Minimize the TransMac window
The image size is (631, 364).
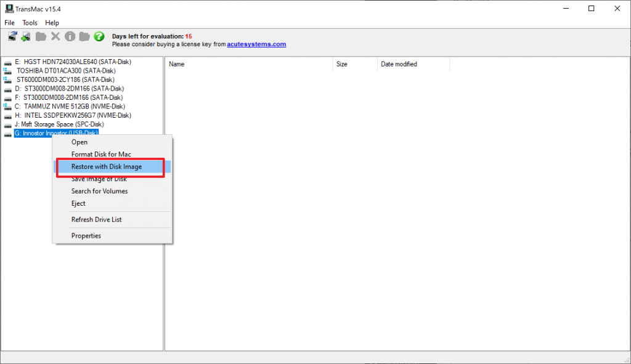(x=566, y=9)
